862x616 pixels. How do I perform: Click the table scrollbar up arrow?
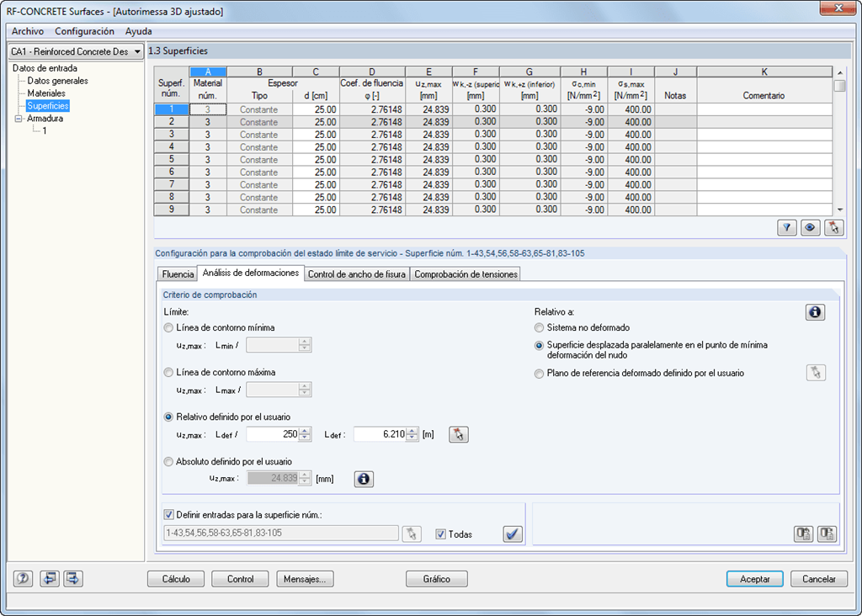tap(839, 72)
